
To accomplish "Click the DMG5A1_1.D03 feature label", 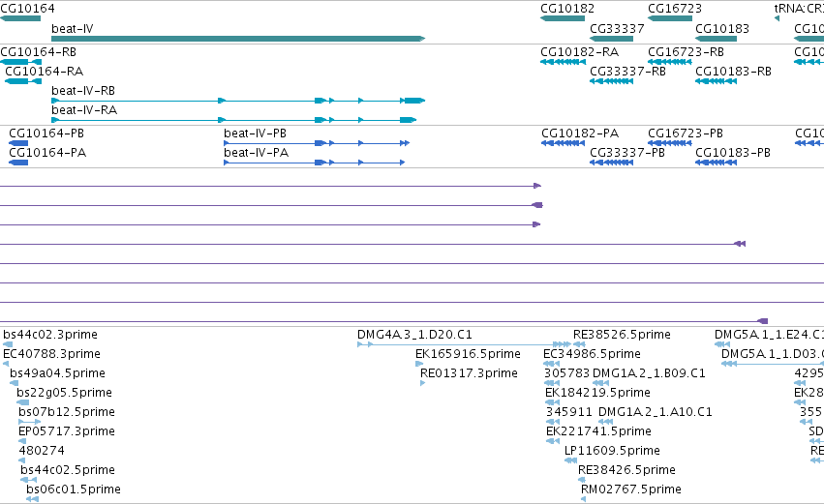I will click(x=773, y=354).
